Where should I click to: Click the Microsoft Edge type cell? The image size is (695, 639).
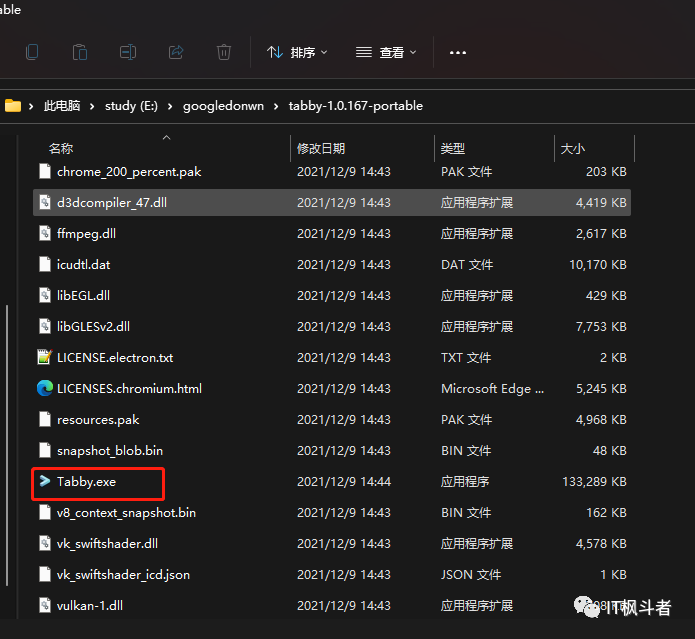click(x=492, y=389)
